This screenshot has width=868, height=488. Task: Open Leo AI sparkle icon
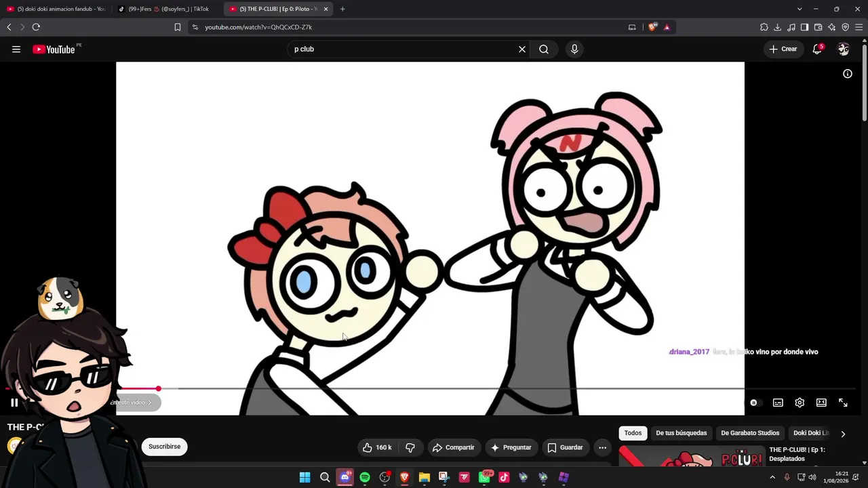click(x=831, y=27)
